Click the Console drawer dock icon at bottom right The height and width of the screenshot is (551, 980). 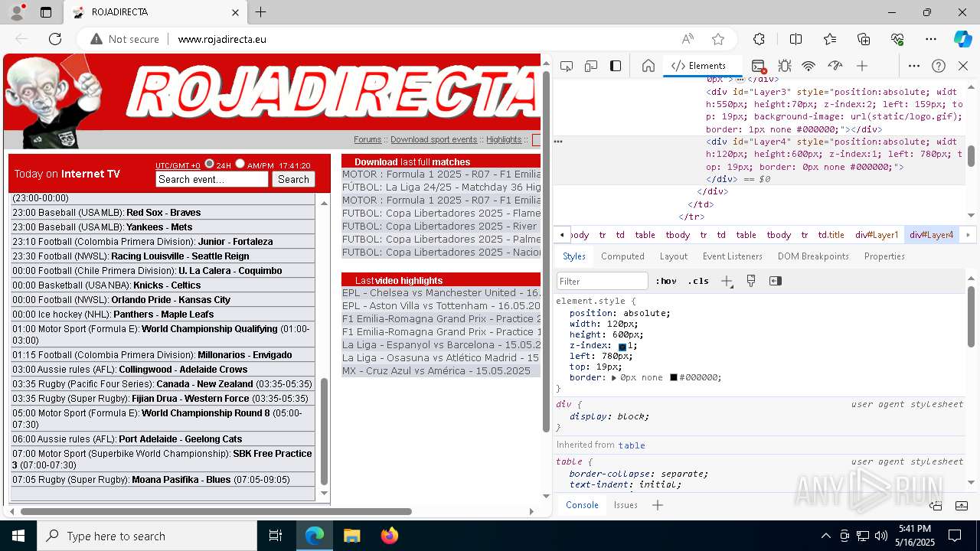click(x=936, y=505)
